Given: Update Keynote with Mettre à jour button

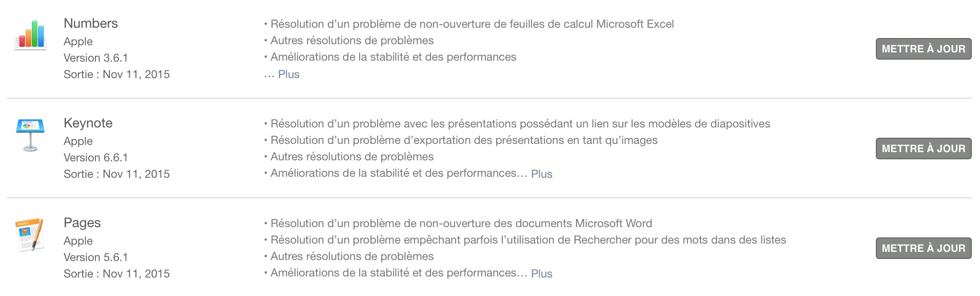Looking at the screenshot, I should (923, 149).
